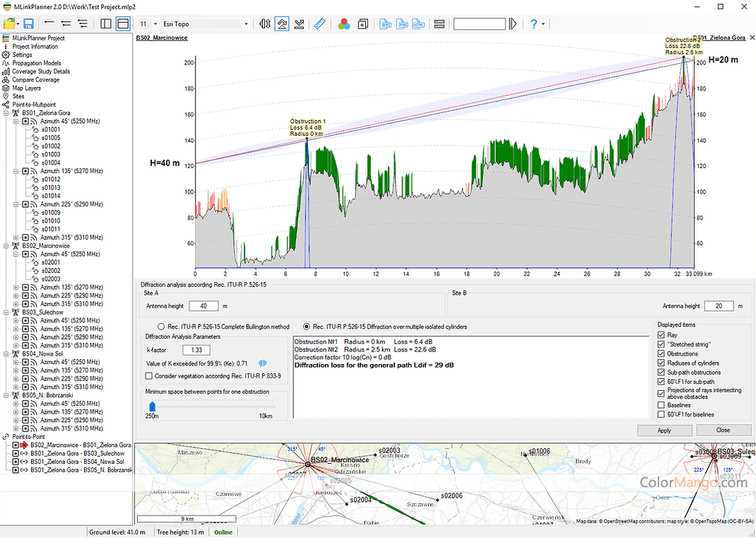Click the Settings gear in the tree
Image resolution: width=756 pixels, height=538 pixels.
tap(6, 55)
